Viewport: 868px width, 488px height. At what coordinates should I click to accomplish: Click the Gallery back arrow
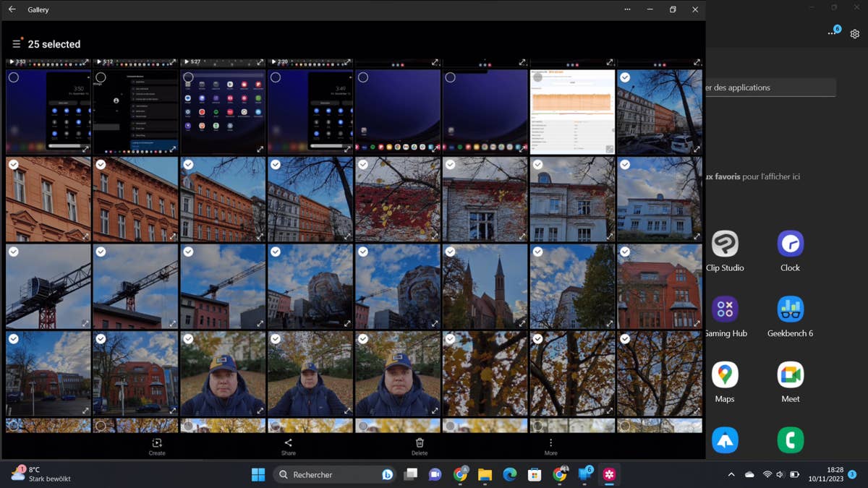[x=12, y=9]
